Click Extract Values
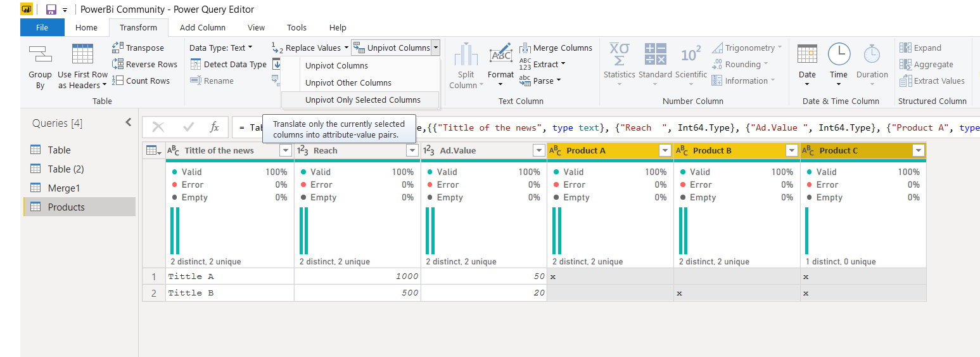980x357 pixels. [932, 81]
